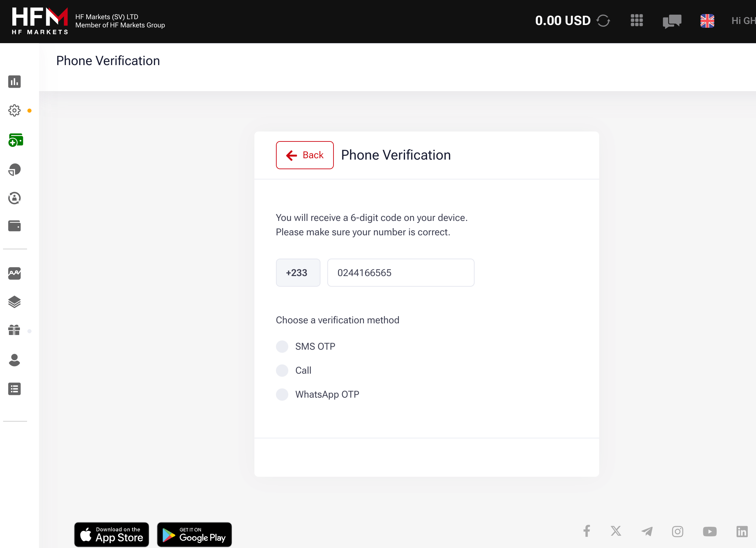Click the dashboard analytics icon

pyautogui.click(x=14, y=82)
